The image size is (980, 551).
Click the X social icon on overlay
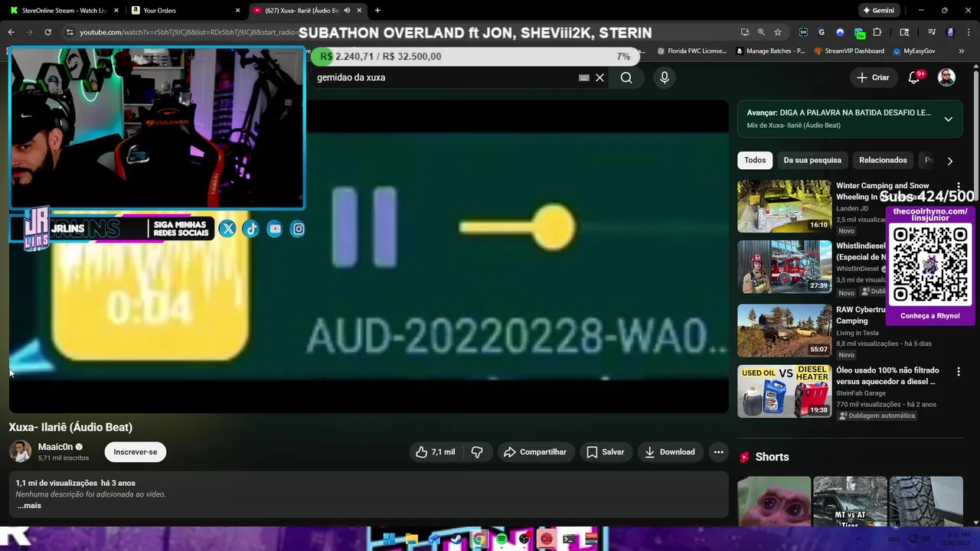227,229
